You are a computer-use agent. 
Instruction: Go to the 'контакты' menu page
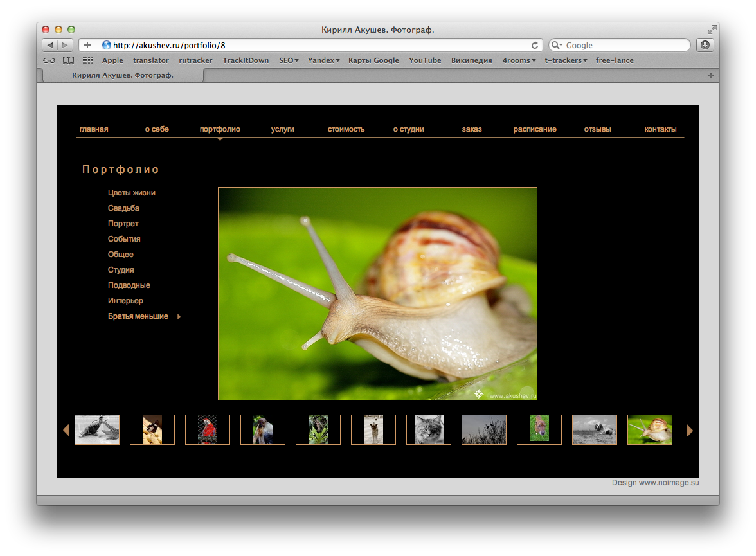tap(660, 129)
